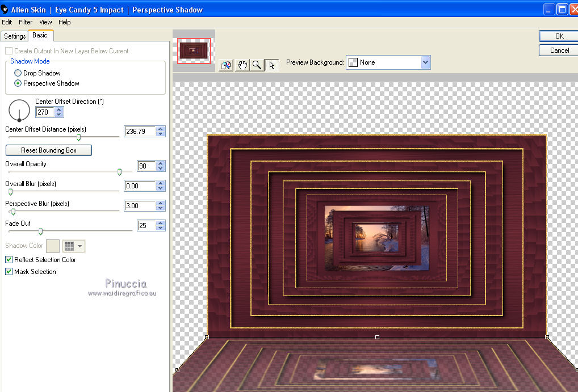
Task: Click the Overall Opacity value field
Action: (146, 166)
